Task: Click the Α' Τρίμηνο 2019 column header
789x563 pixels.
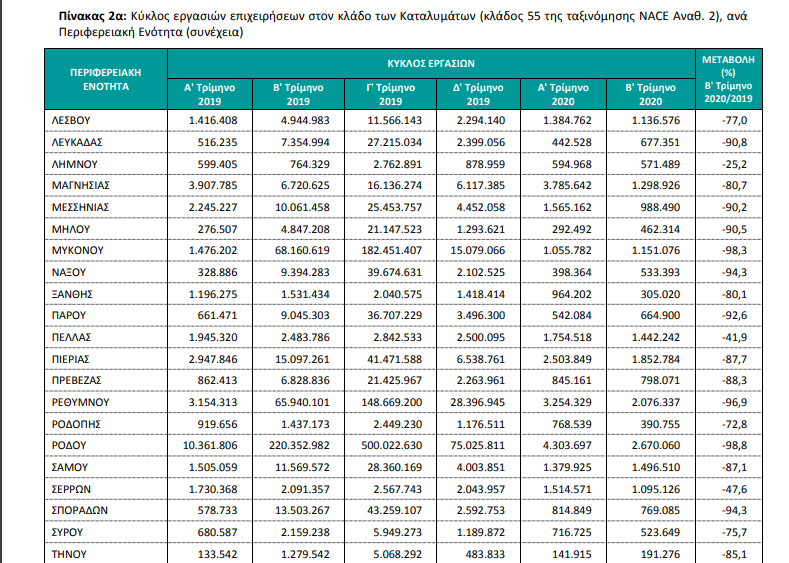Action: pos(209,94)
